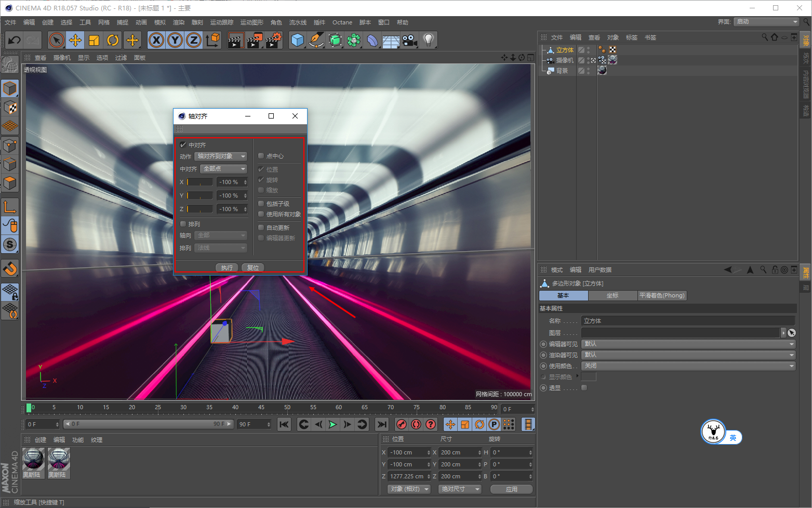Select the Rotate tool
812x508 pixels.
pyautogui.click(x=113, y=40)
